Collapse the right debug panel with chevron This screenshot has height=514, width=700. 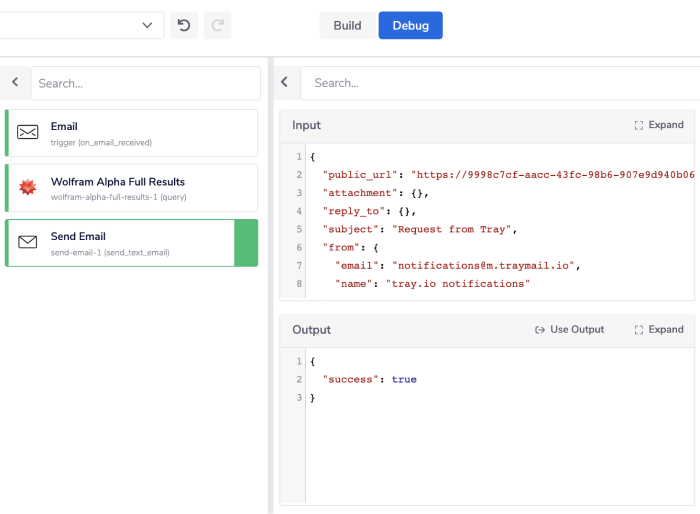pos(285,83)
